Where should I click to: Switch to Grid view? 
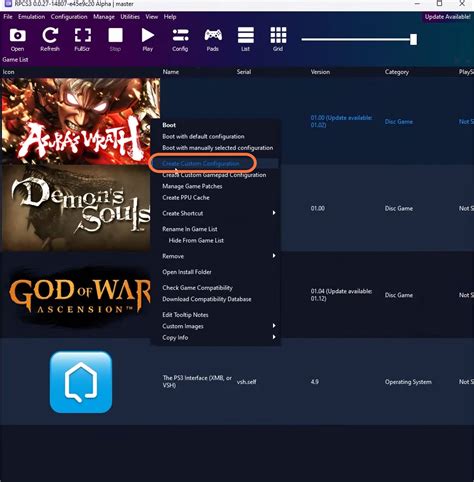click(278, 40)
